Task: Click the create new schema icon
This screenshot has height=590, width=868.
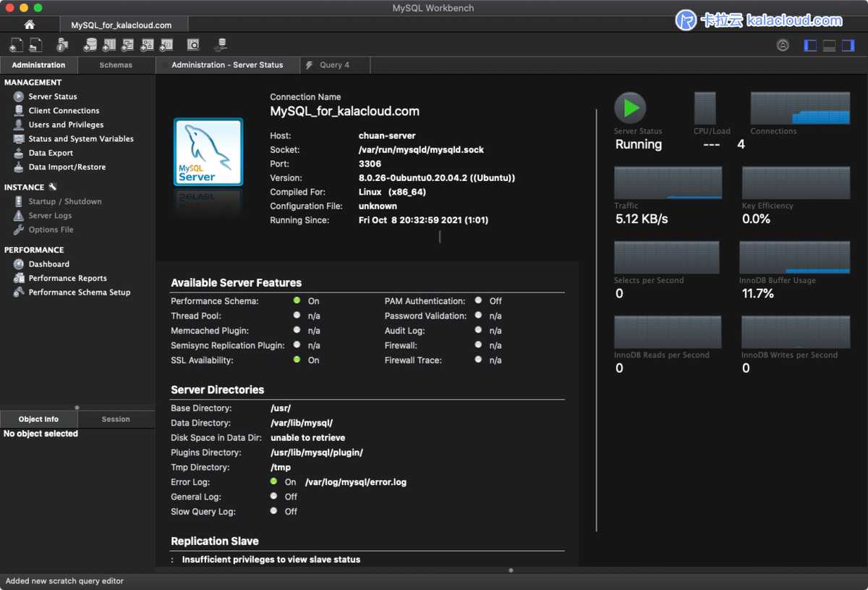Action: coord(90,45)
